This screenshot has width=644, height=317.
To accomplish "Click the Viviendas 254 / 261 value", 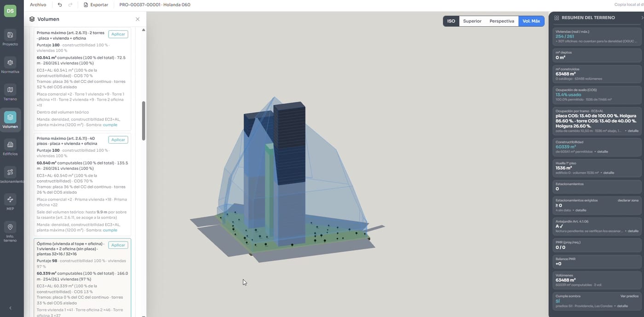I will tap(564, 36).
